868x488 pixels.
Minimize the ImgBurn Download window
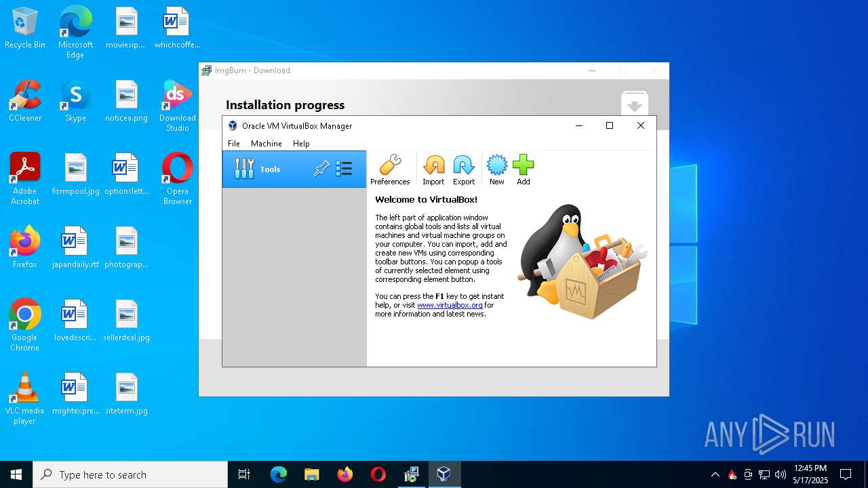point(592,70)
